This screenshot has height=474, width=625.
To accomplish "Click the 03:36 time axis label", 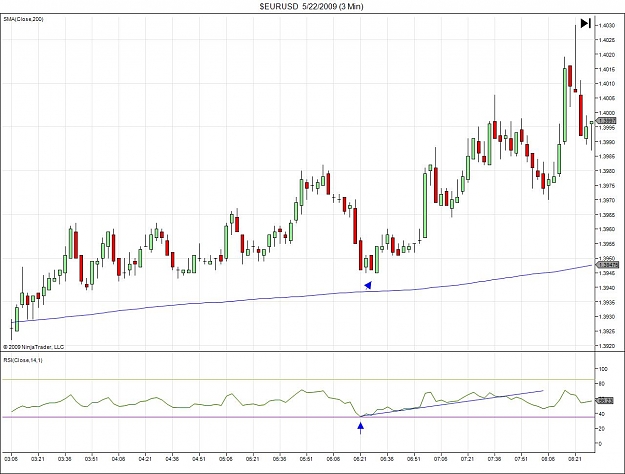I will [x=65, y=459].
